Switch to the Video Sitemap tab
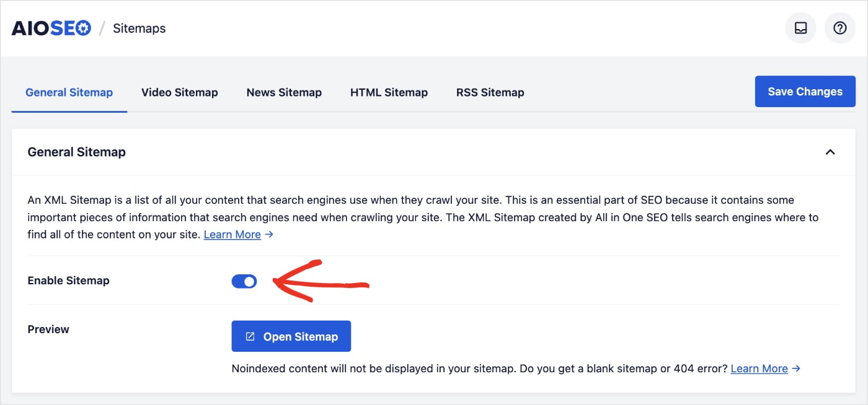868x405 pixels. pos(179,93)
